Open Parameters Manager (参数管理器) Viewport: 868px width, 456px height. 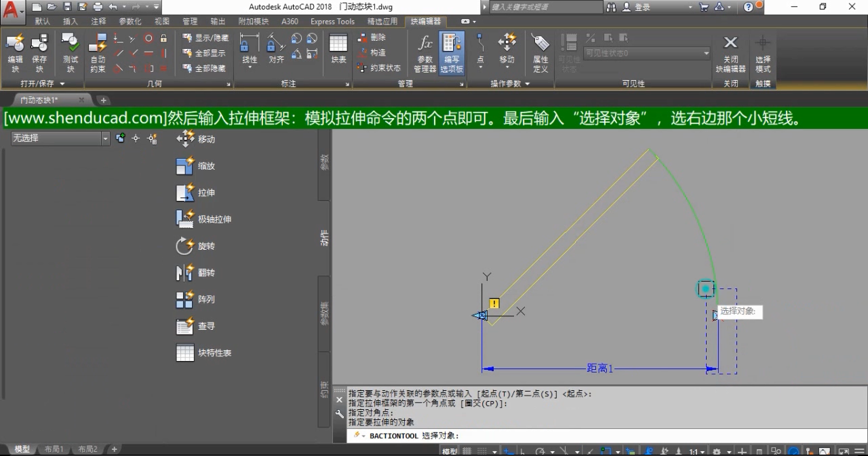pos(425,53)
